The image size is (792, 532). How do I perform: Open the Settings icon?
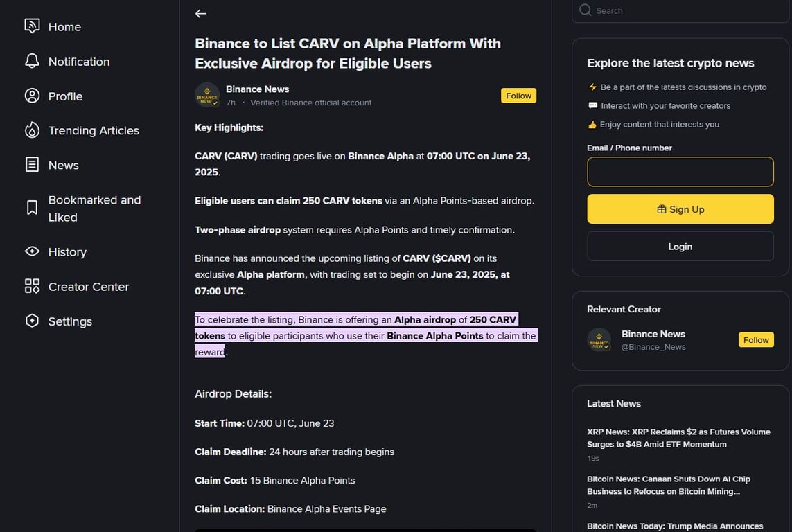pyautogui.click(x=32, y=321)
